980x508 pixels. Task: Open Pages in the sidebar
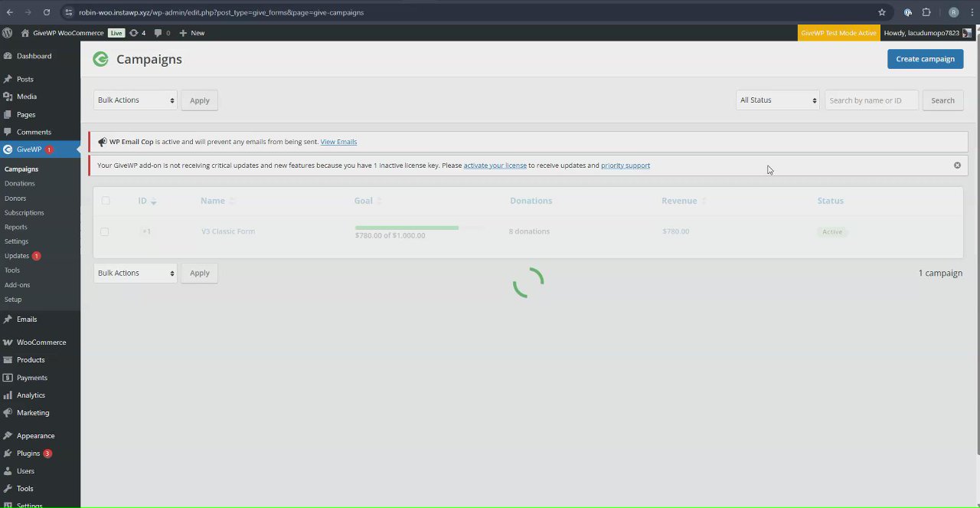(x=26, y=114)
